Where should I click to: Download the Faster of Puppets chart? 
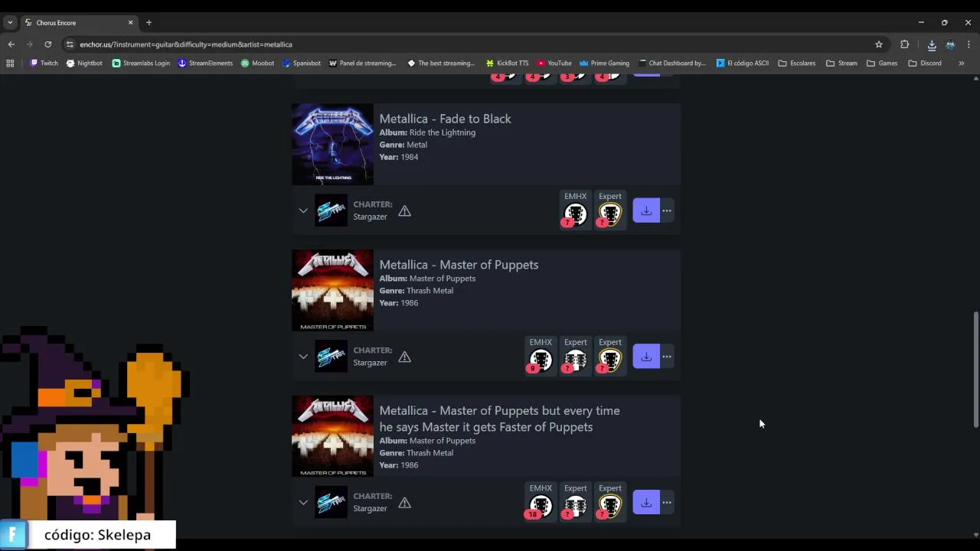tap(646, 503)
